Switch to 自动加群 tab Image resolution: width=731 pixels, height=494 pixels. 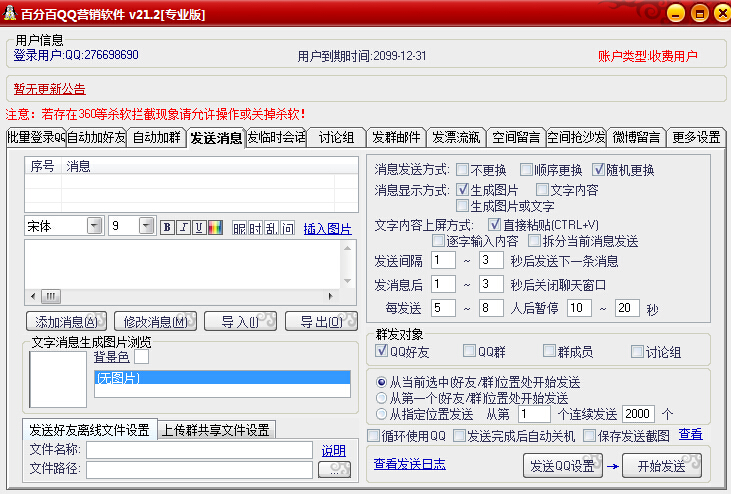pos(157,137)
